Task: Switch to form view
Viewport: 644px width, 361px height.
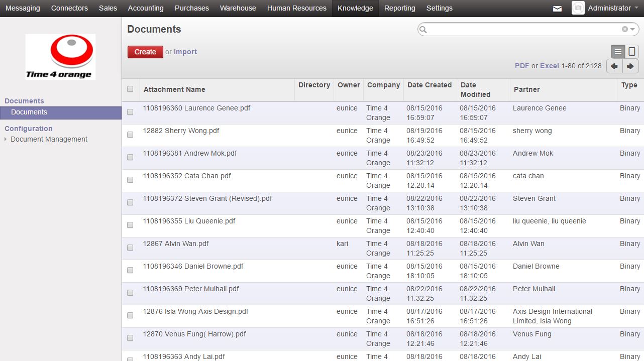Action: (x=632, y=51)
